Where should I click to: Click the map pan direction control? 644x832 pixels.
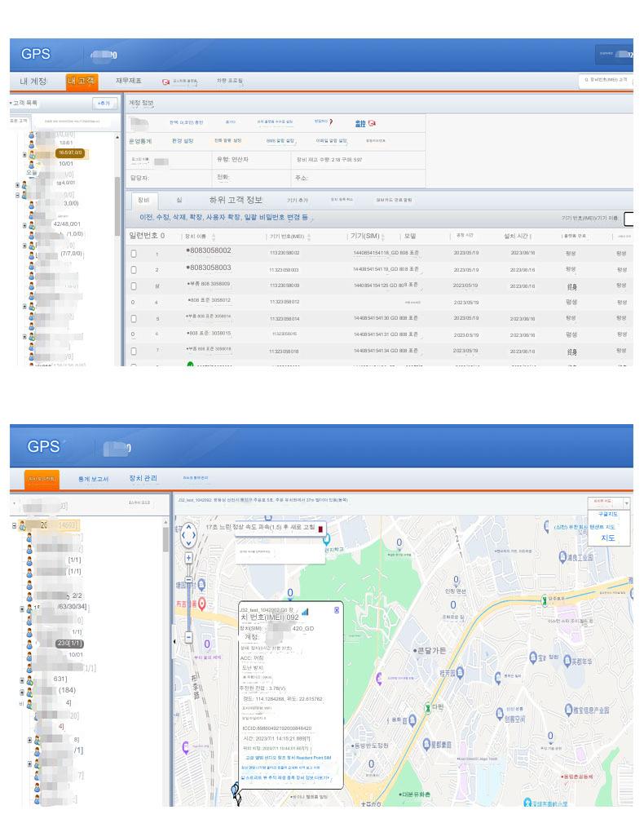188,534
